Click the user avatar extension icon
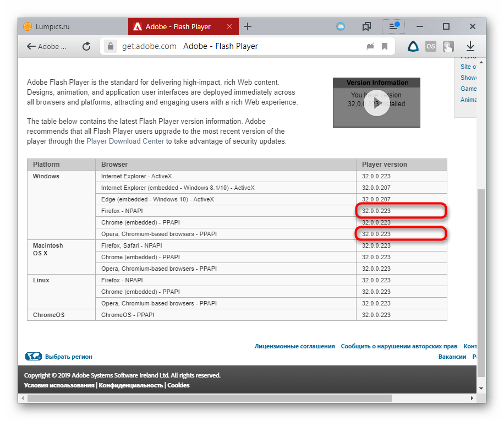 tap(448, 47)
